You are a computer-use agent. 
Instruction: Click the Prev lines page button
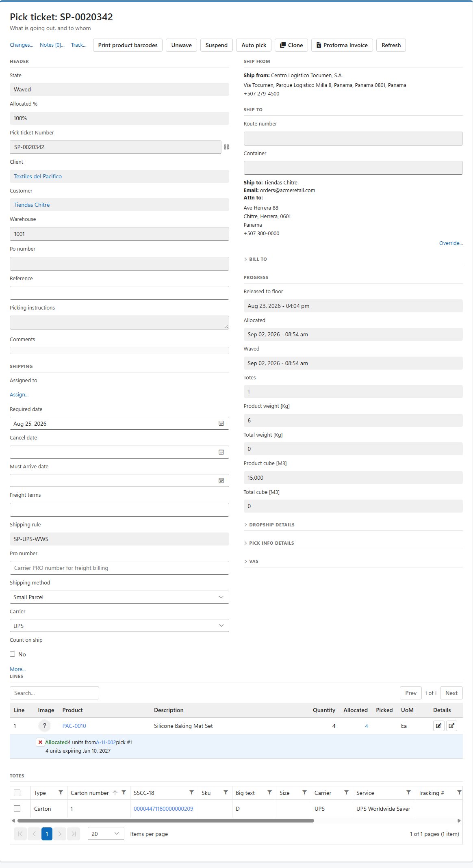click(411, 693)
